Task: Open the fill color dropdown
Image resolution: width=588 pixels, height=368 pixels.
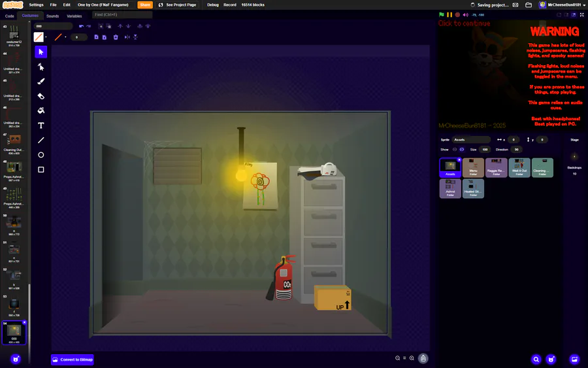Action: pos(46,37)
